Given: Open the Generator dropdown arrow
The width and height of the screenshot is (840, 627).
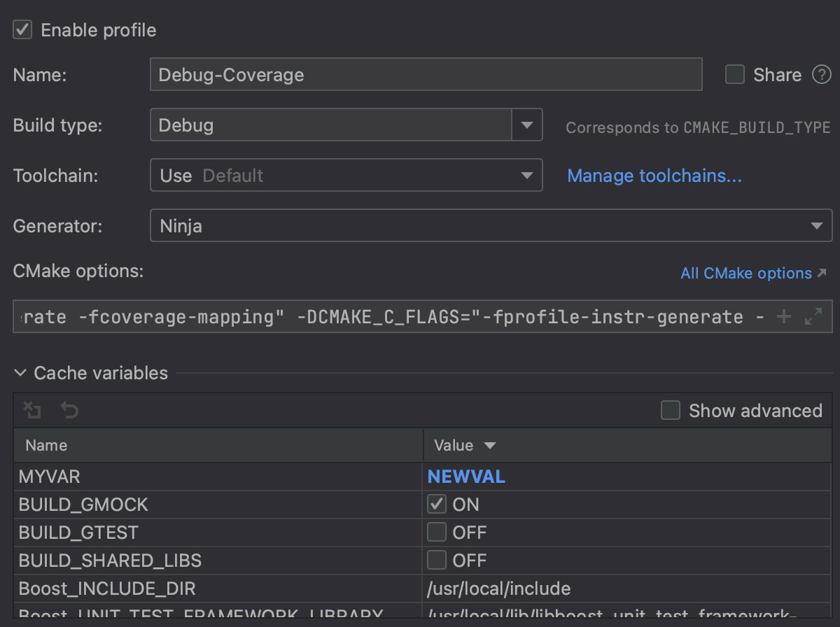Looking at the screenshot, I should click(x=818, y=225).
